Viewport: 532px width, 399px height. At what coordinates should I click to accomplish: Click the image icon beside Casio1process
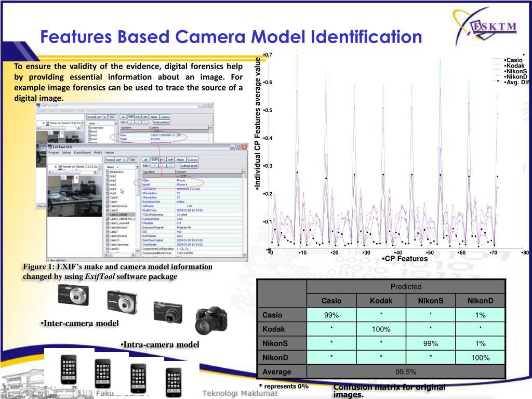pyautogui.click(x=107, y=206)
